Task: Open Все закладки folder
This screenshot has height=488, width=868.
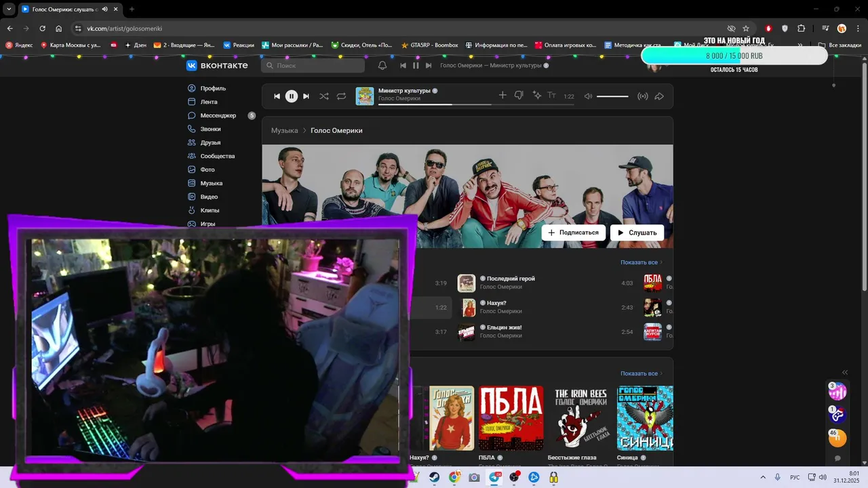Action: click(840, 45)
